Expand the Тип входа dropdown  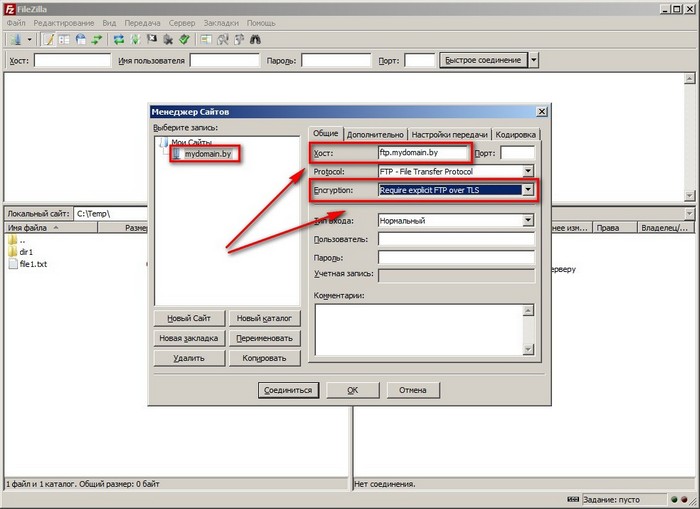[528, 220]
